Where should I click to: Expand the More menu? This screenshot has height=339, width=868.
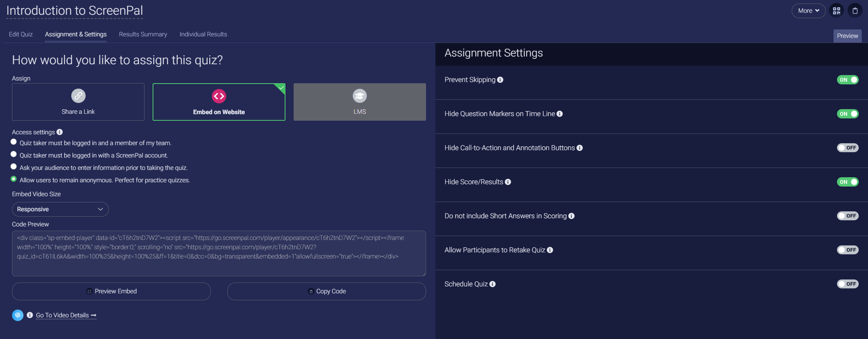click(808, 11)
